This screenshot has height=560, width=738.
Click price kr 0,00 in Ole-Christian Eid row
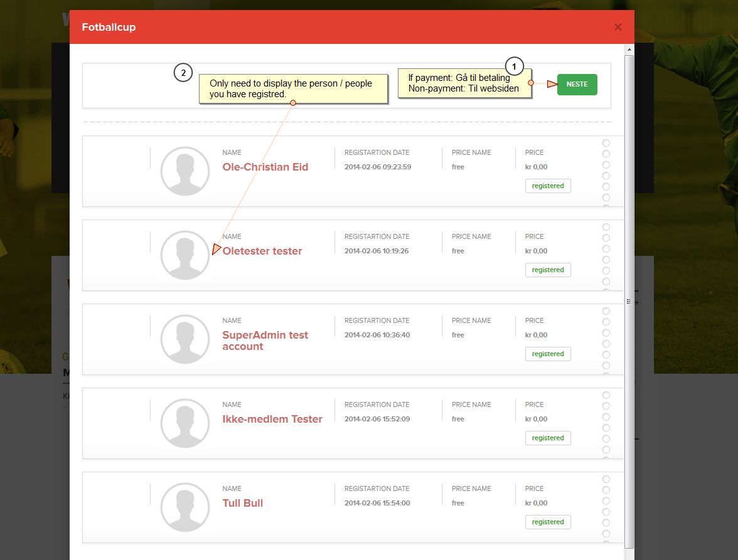pyautogui.click(x=536, y=167)
